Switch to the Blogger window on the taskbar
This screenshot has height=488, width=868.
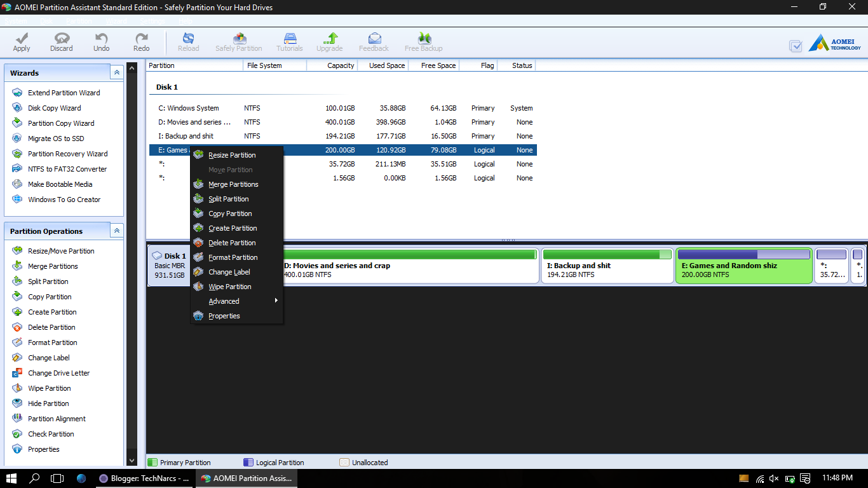[x=143, y=478]
